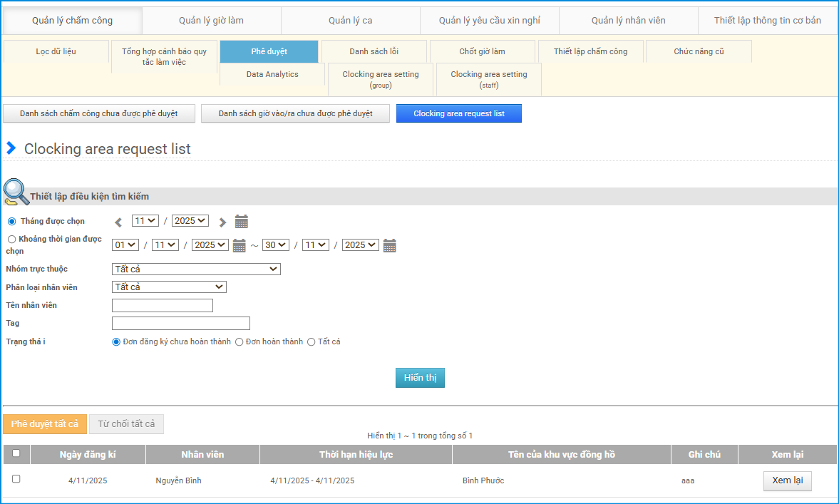Switch to 'Quản lý ca' tab
839x504 pixels.
coord(350,21)
